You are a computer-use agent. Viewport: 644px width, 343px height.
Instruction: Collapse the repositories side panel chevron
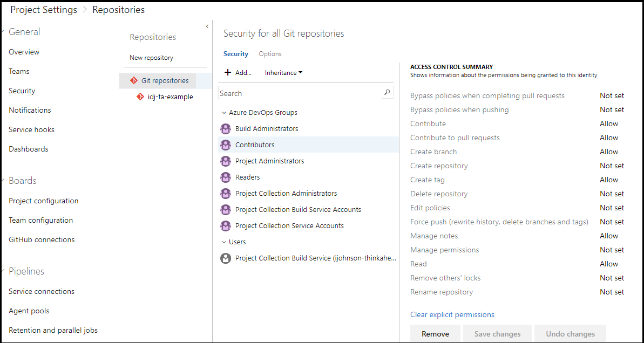click(x=207, y=26)
